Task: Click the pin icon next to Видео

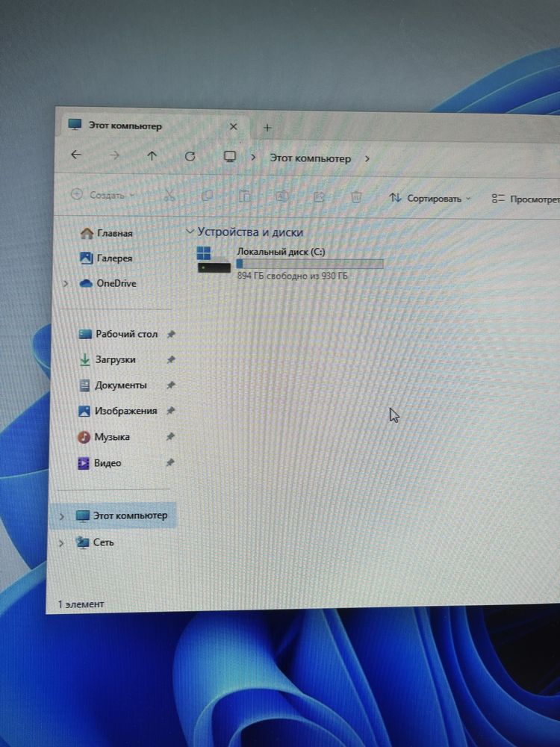Action: [x=170, y=462]
